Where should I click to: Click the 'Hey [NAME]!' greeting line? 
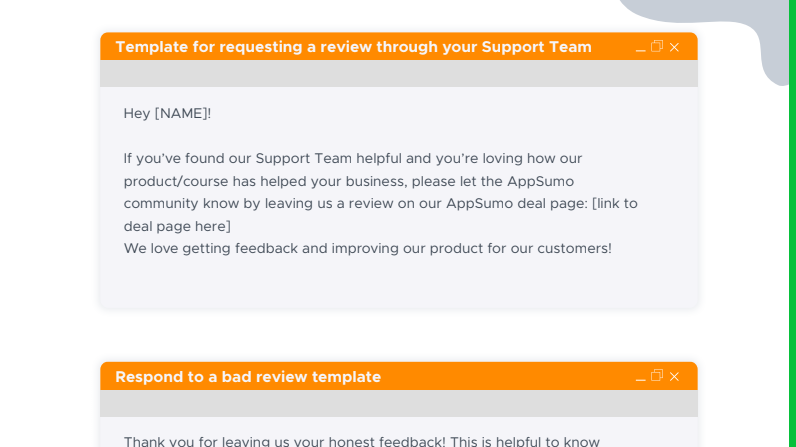click(167, 113)
